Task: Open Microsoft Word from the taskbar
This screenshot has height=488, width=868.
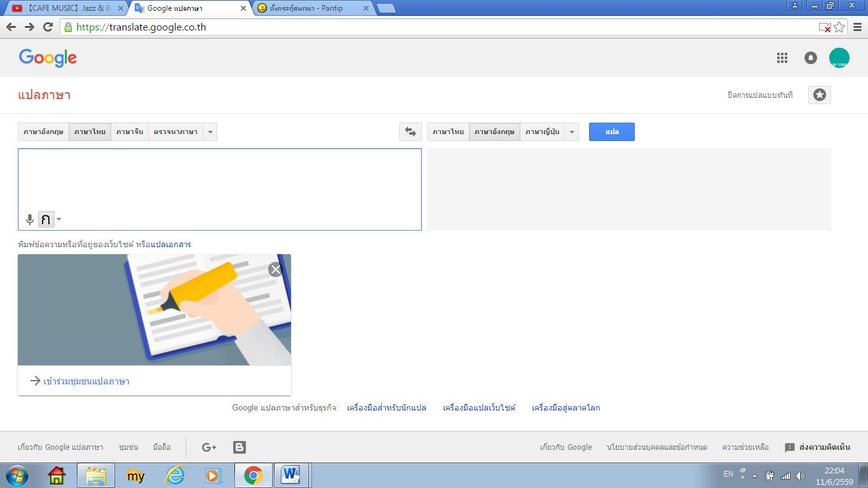Action: pyautogui.click(x=291, y=475)
